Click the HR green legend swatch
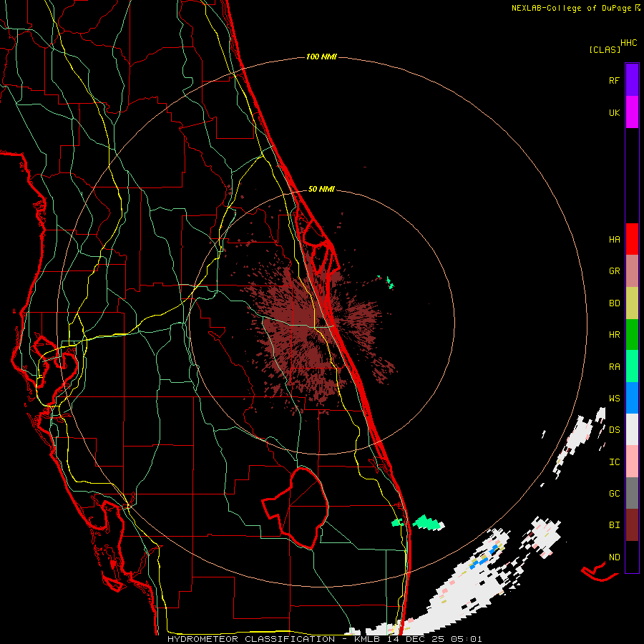This screenshot has height=644, width=644. click(632, 335)
